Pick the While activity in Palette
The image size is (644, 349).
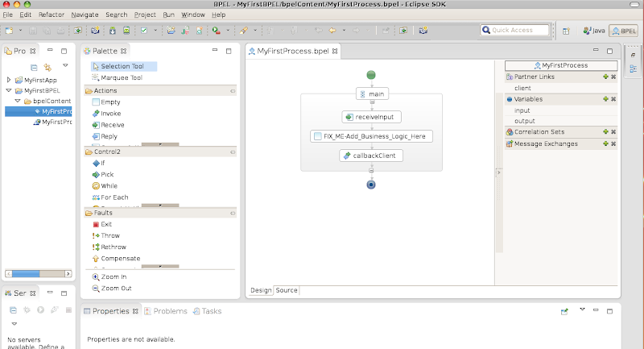click(105, 186)
